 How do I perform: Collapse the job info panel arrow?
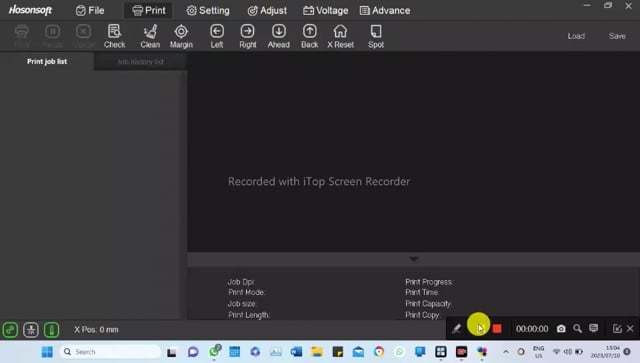pos(413,259)
